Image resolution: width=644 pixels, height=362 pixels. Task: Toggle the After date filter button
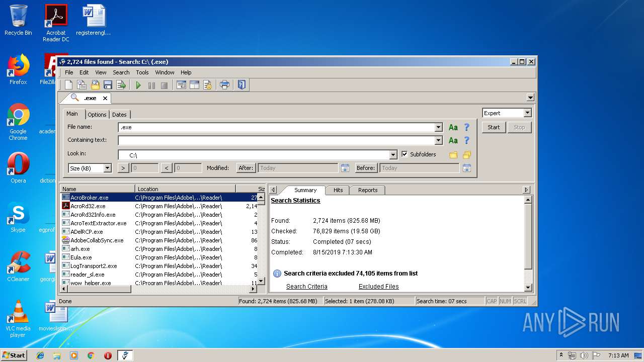(246, 168)
